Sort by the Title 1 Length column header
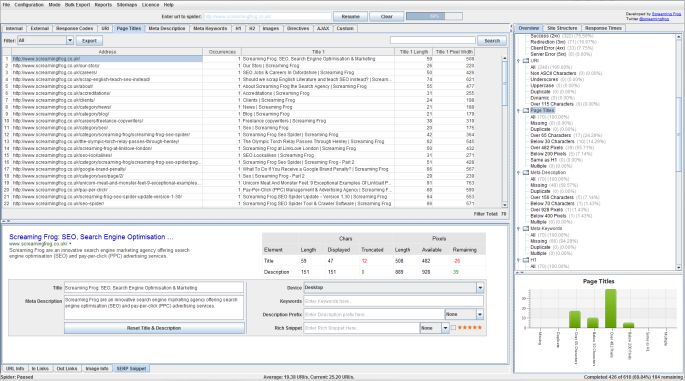 [414, 52]
